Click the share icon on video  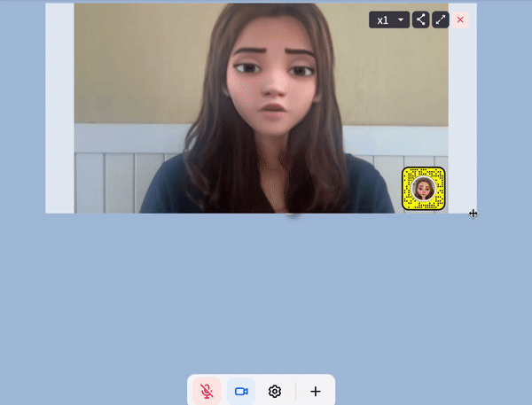420,19
